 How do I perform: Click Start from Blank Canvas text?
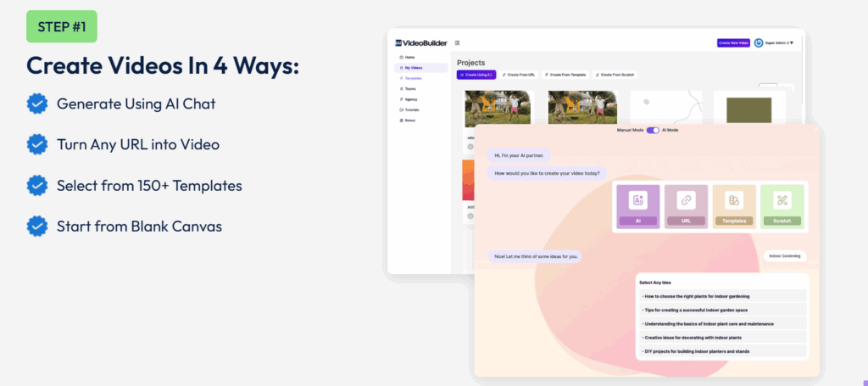(140, 226)
